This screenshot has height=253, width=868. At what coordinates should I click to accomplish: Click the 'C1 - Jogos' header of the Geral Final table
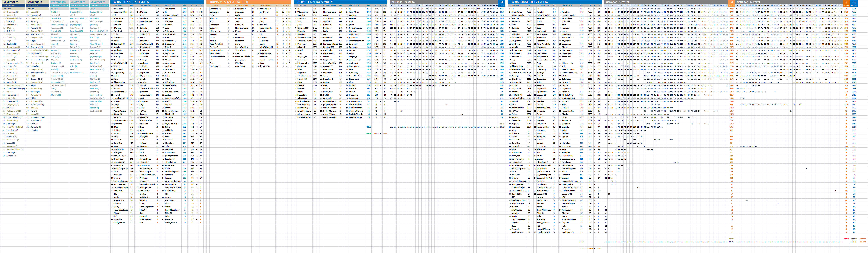pyautogui.click(x=516, y=5)
